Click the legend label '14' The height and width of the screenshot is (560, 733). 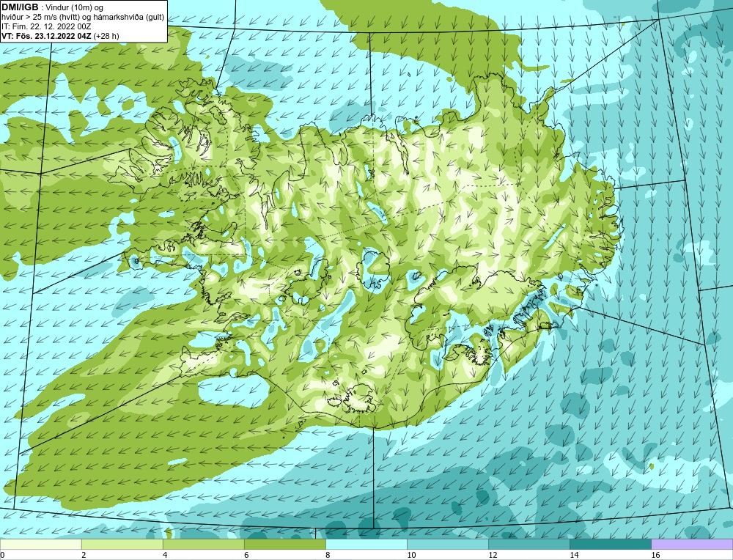[x=574, y=555]
